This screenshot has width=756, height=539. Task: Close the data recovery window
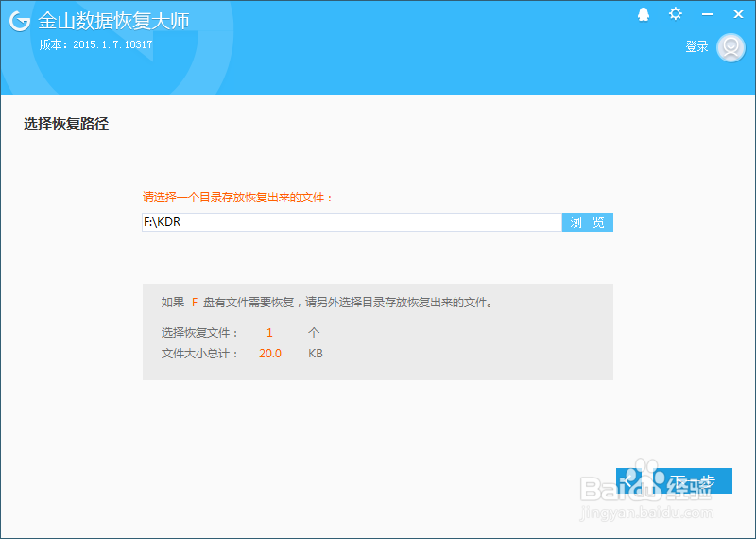coord(738,14)
